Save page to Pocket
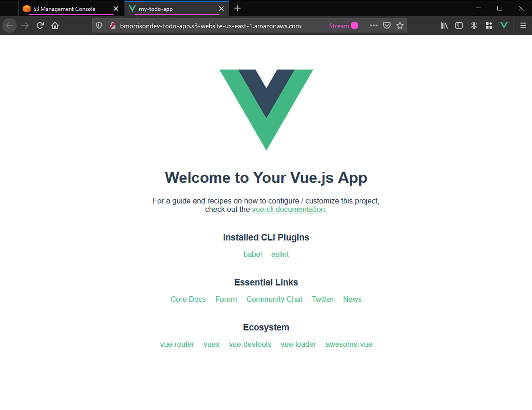 [387, 26]
